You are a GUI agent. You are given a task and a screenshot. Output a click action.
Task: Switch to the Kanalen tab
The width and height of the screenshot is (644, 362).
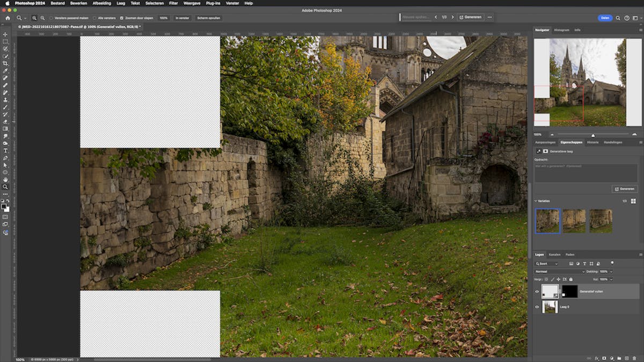[x=554, y=254]
